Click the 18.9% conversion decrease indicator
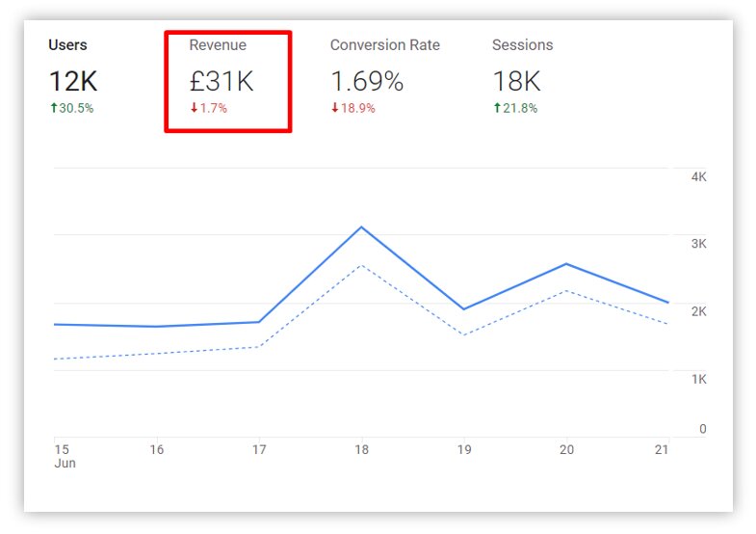756x534 pixels. (x=353, y=108)
